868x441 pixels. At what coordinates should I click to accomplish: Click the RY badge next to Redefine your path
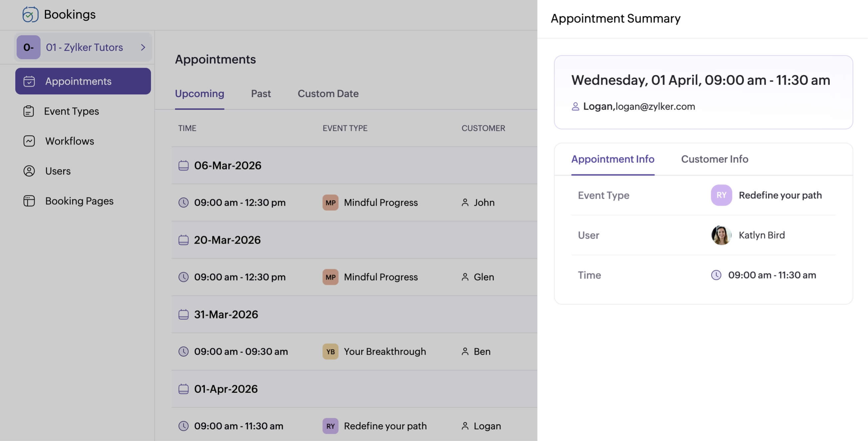(330, 425)
